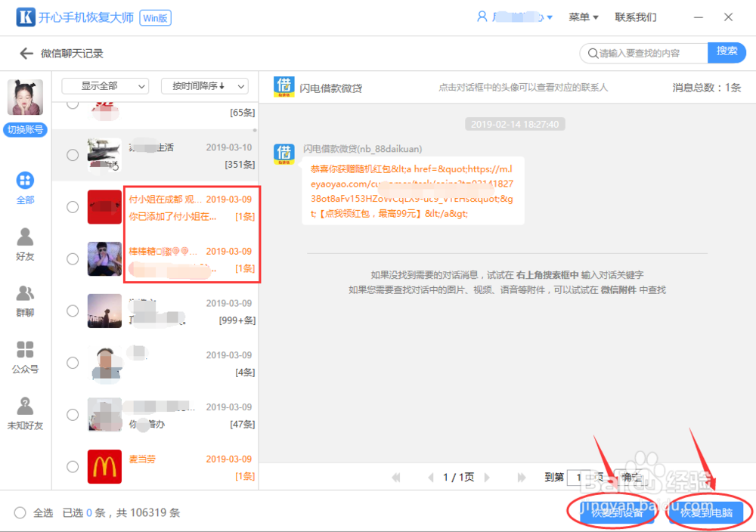Tick the circle next to 付小姐 conversation
756x532 pixels.
(x=72, y=207)
